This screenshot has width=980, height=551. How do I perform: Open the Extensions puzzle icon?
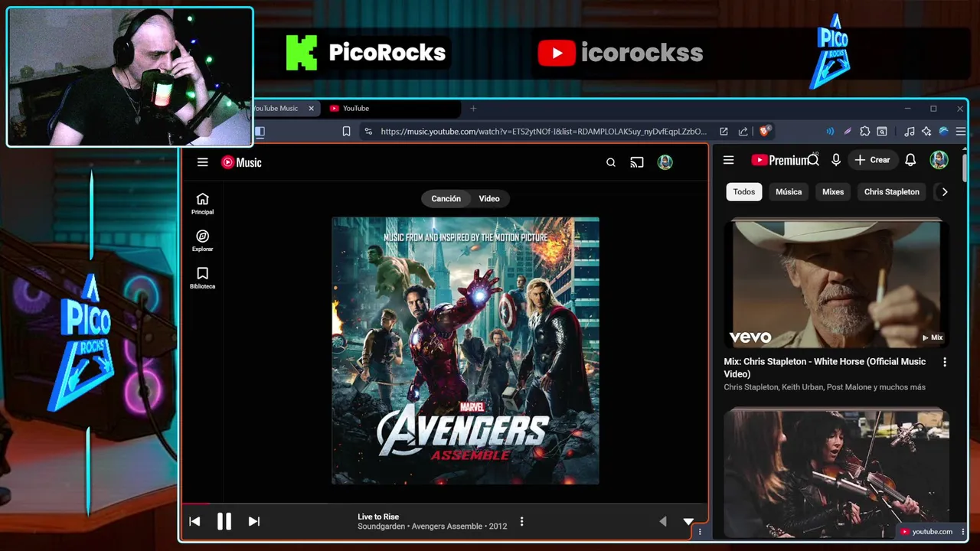point(865,132)
